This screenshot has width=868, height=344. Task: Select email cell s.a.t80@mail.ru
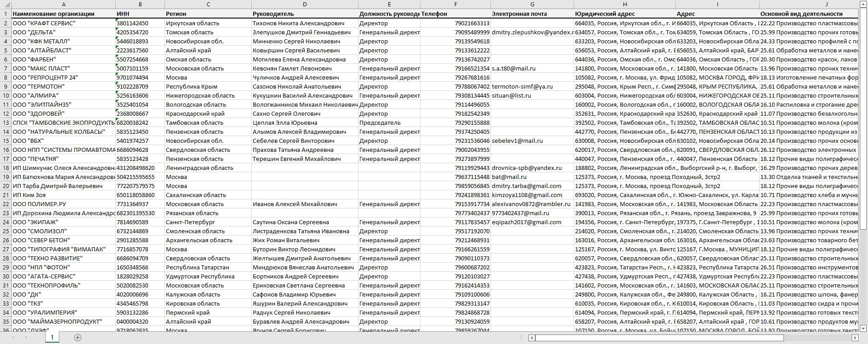532,68
